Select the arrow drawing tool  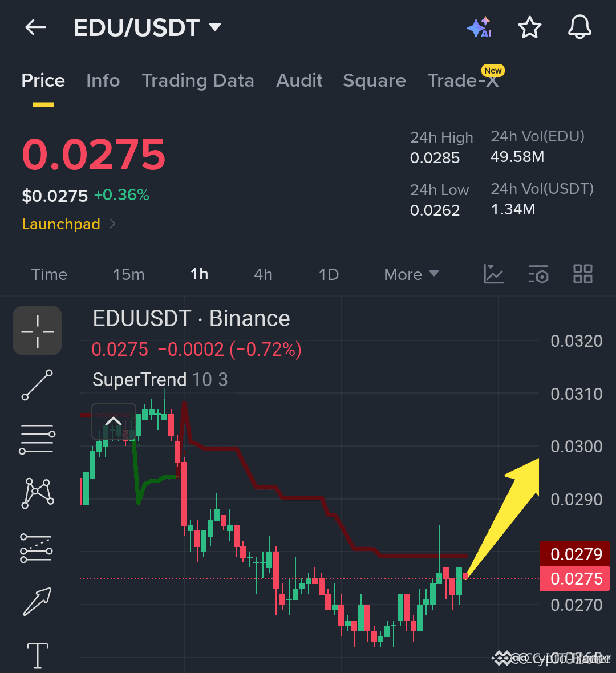click(x=37, y=602)
